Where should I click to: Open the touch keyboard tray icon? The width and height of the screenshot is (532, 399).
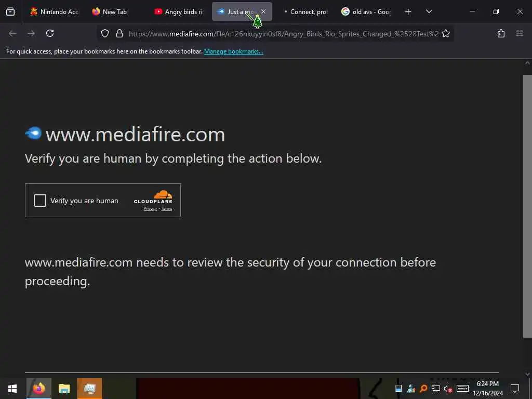pyautogui.click(x=462, y=389)
